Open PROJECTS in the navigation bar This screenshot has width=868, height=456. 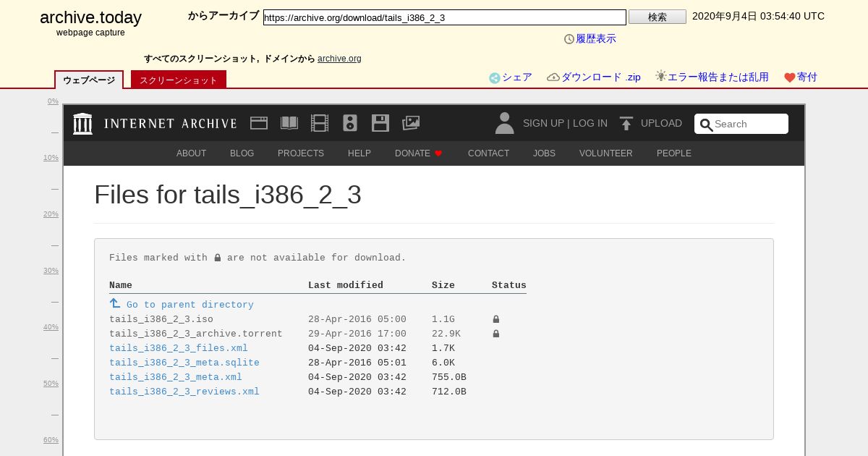301,153
